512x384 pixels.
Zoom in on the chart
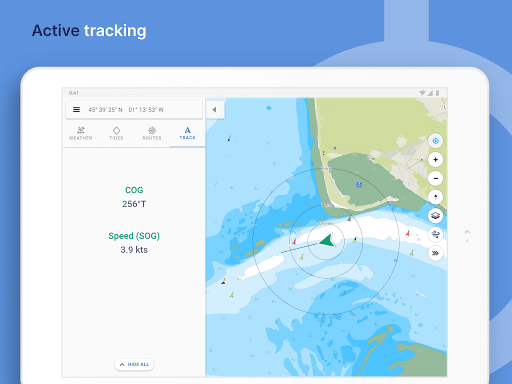pyautogui.click(x=435, y=160)
